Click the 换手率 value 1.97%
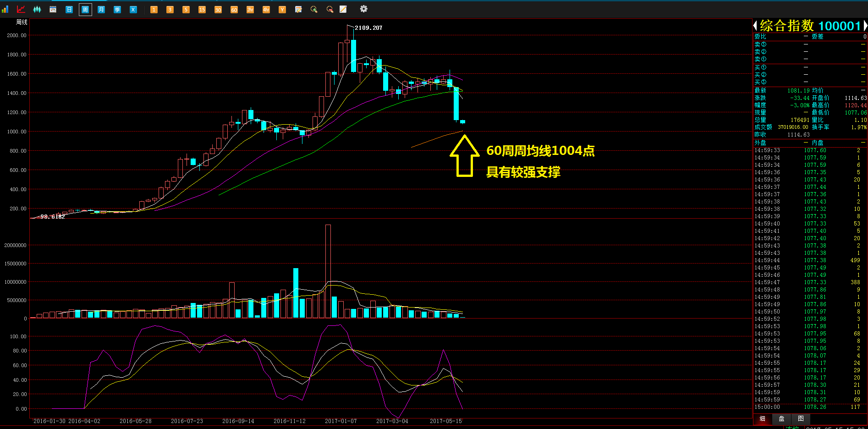Screen dimensions: 868x429 tap(859, 127)
